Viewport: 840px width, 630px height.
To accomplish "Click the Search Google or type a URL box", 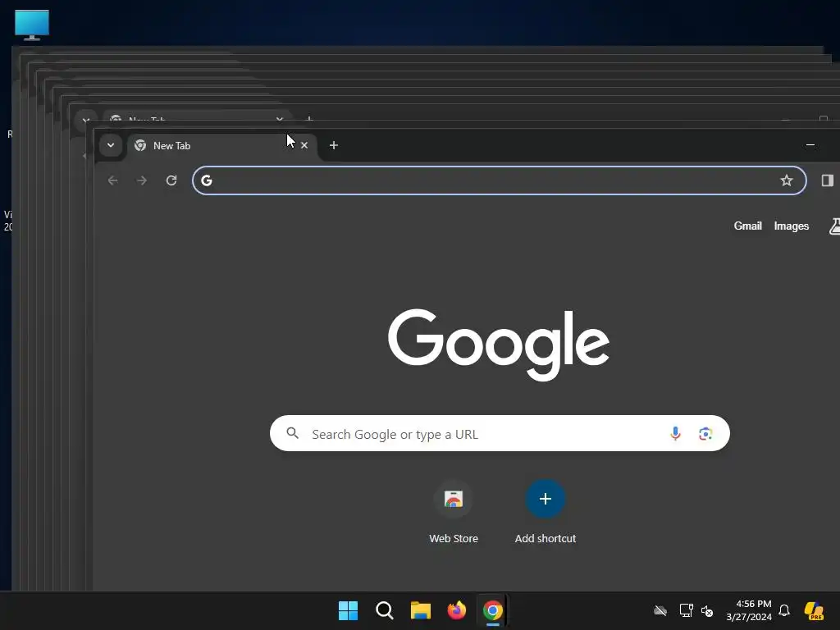I will coord(500,433).
